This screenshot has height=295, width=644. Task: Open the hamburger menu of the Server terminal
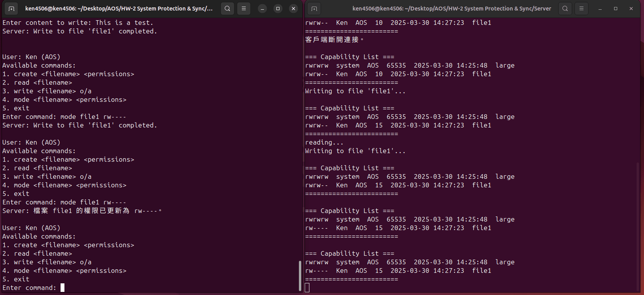tap(582, 9)
